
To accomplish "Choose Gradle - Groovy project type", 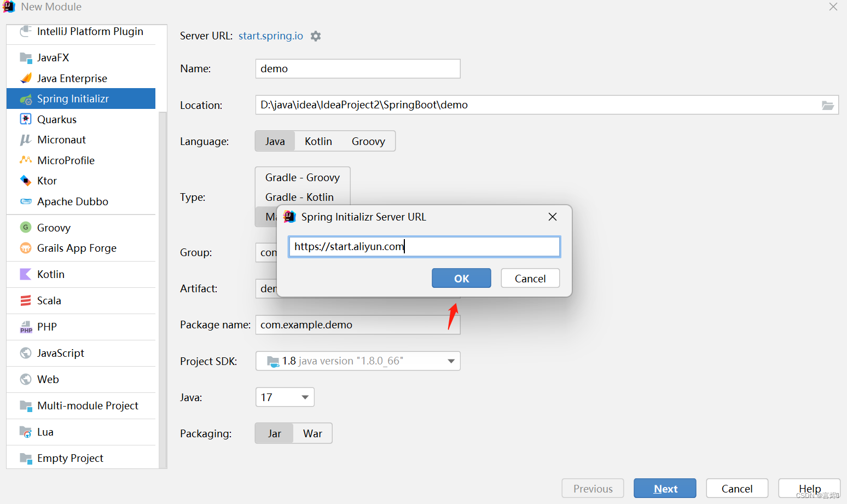I will point(303,177).
